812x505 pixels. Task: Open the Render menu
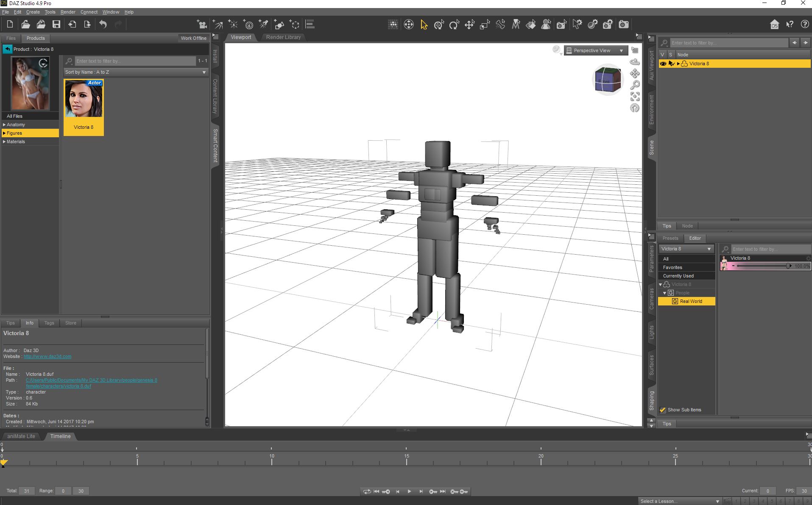tap(68, 12)
